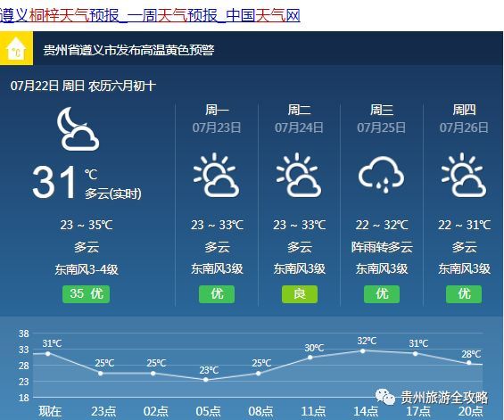Click today's 23 ~ 35℃ temperature range

coord(87,225)
